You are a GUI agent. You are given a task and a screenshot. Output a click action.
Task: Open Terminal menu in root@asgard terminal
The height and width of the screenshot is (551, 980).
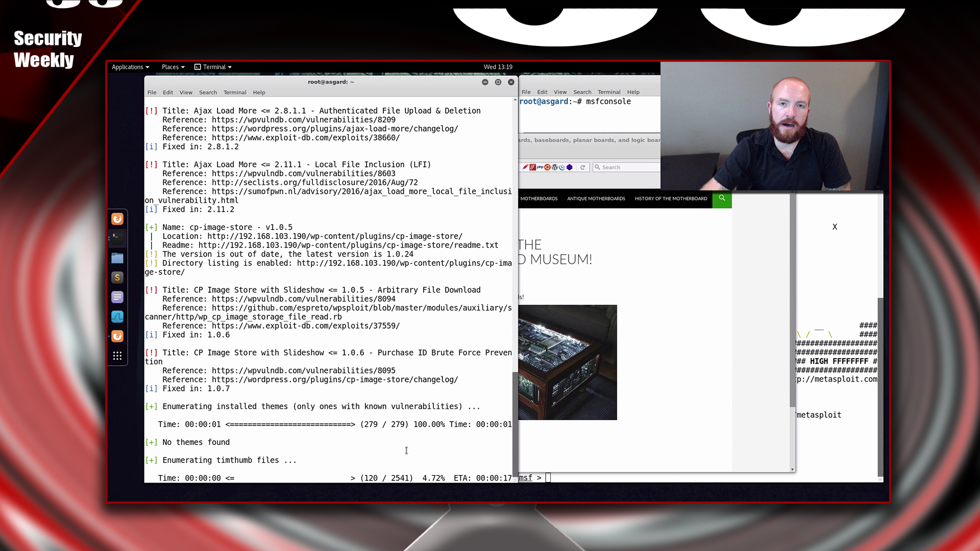[x=235, y=92]
